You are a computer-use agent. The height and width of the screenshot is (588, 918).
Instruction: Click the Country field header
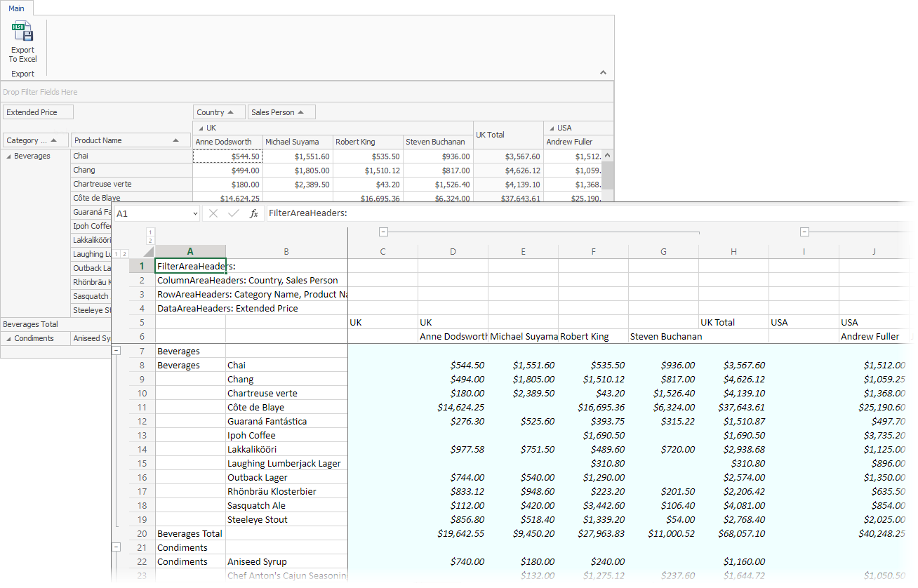click(x=219, y=112)
